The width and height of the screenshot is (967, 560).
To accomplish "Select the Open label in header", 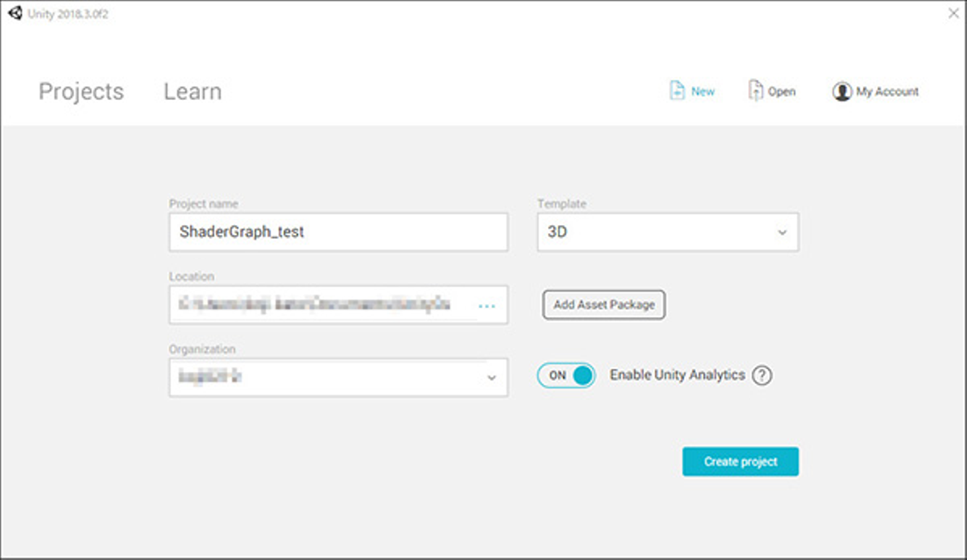I will coord(782,92).
